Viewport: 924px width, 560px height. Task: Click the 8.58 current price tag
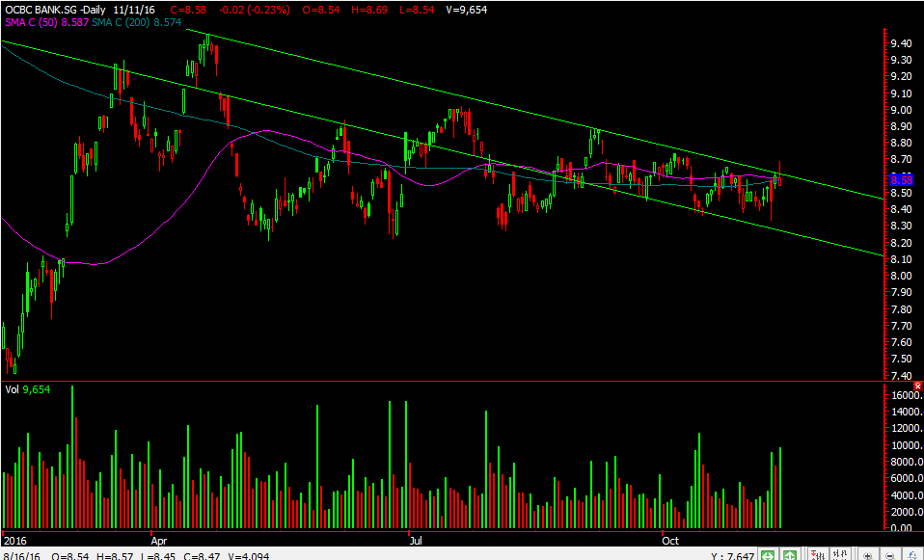click(x=902, y=179)
